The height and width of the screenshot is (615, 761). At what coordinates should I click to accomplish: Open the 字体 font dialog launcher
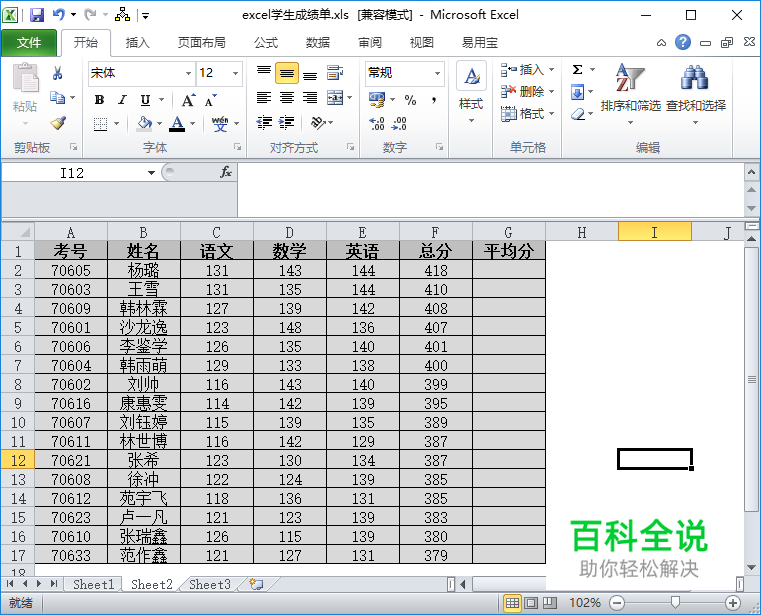(238, 147)
